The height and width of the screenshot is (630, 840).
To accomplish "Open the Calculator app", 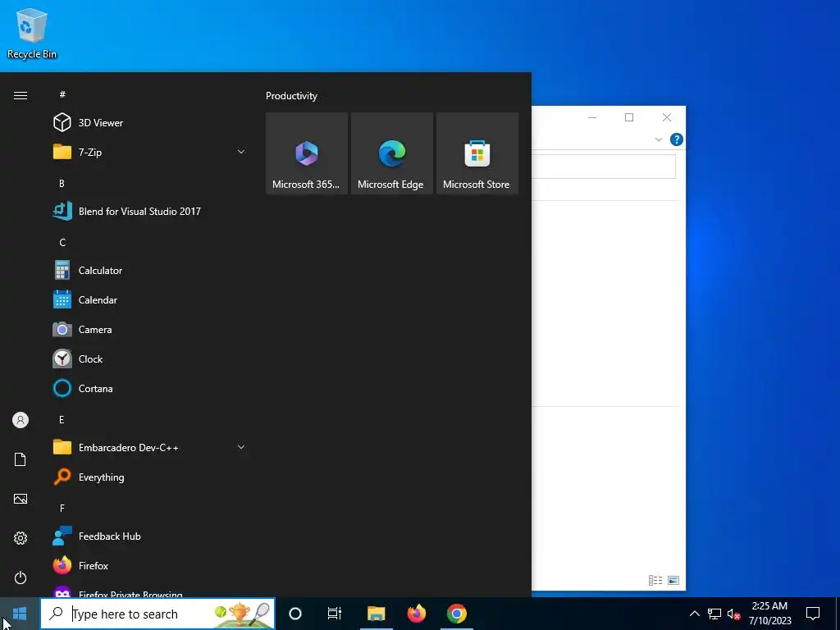I will tap(150, 271).
